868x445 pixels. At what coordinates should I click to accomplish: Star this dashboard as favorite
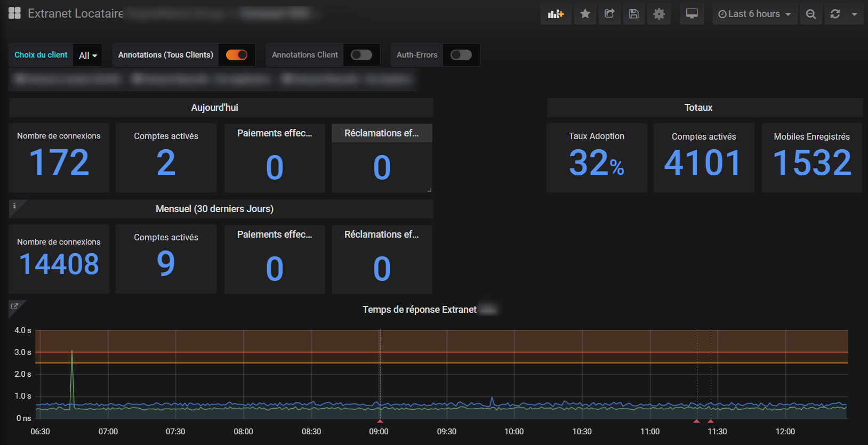pos(585,14)
